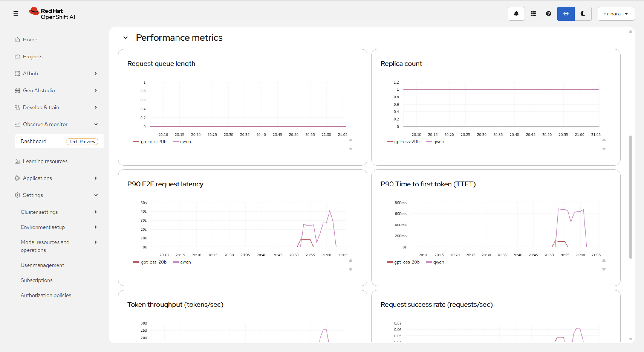Click the Home house icon
The height and width of the screenshot is (352, 644).
point(17,40)
